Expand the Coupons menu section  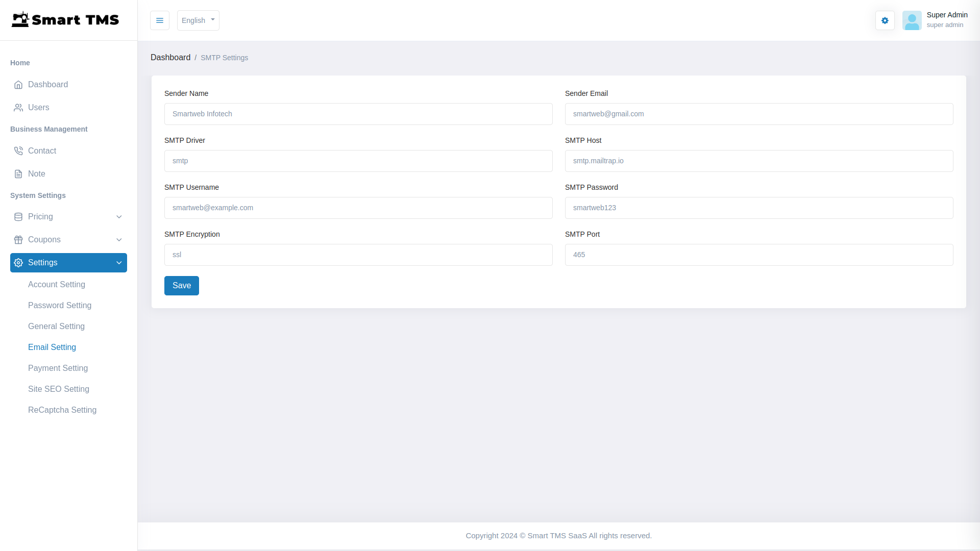tap(119, 239)
